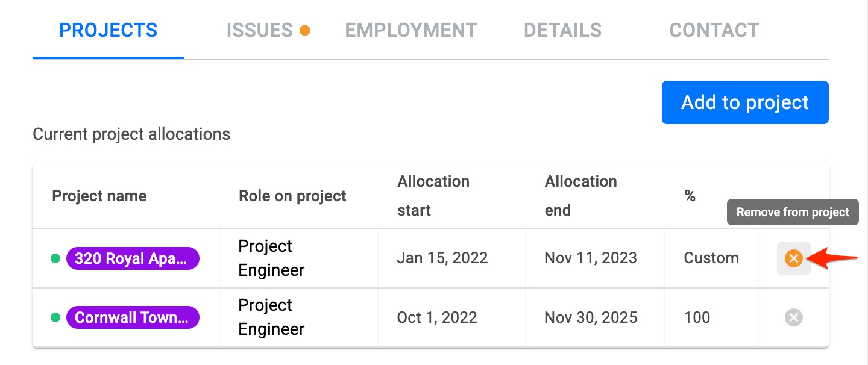The image size is (868, 365).
Task: Select the Contact tab
Action: pyautogui.click(x=714, y=30)
